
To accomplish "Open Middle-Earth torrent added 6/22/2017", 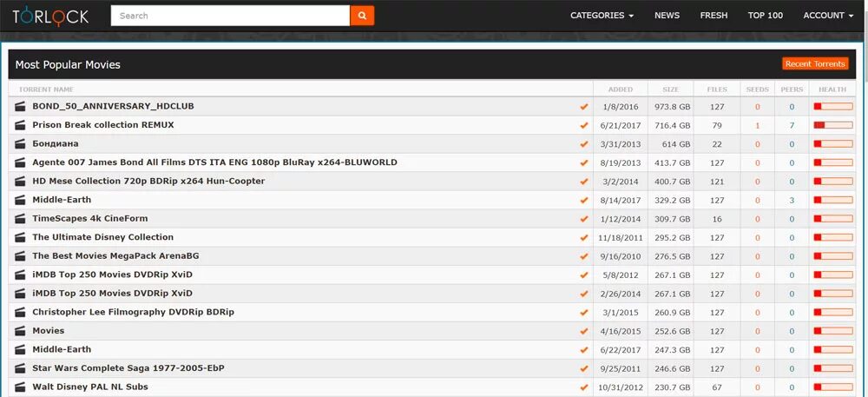I will point(62,349).
